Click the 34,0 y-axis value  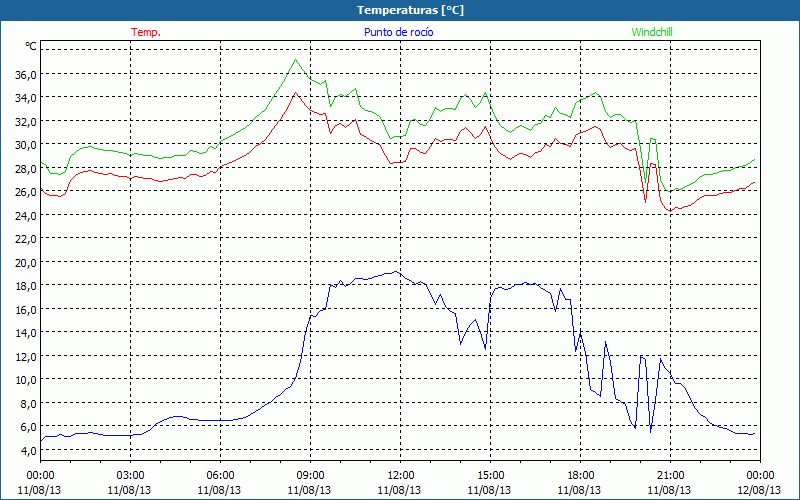point(26,98)
